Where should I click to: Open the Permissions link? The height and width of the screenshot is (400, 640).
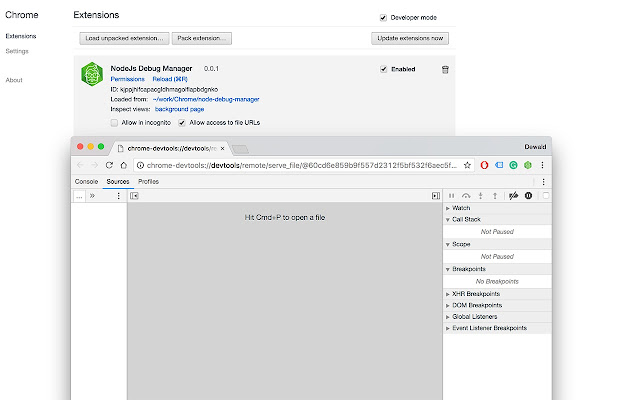click(x=127, y=79)
